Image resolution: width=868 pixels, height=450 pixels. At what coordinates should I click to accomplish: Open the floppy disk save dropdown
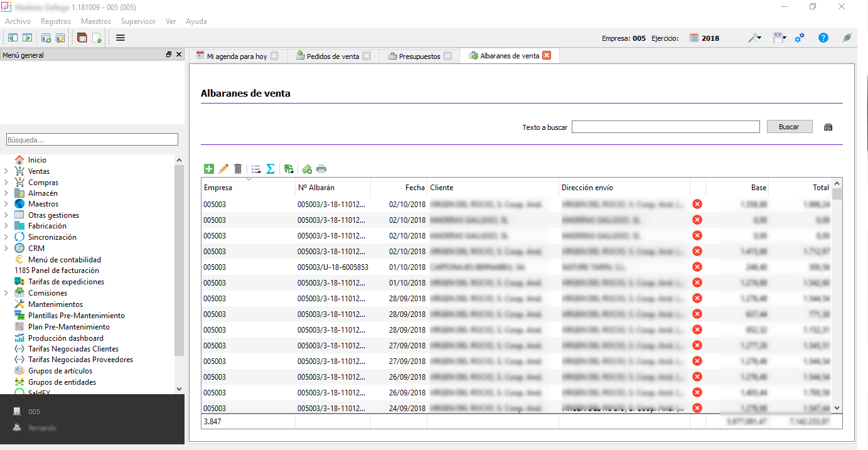point(780,38)
